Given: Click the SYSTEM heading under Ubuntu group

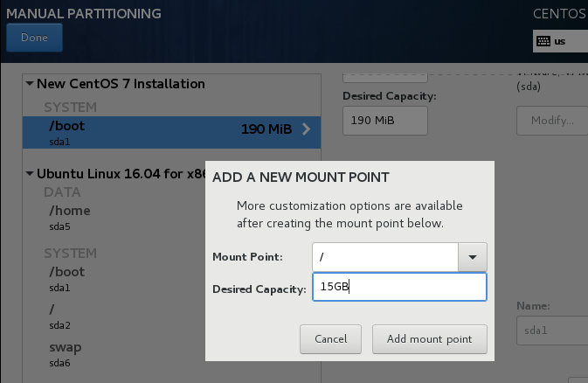Looking at the screenshot, I should [x=71, y=254].
